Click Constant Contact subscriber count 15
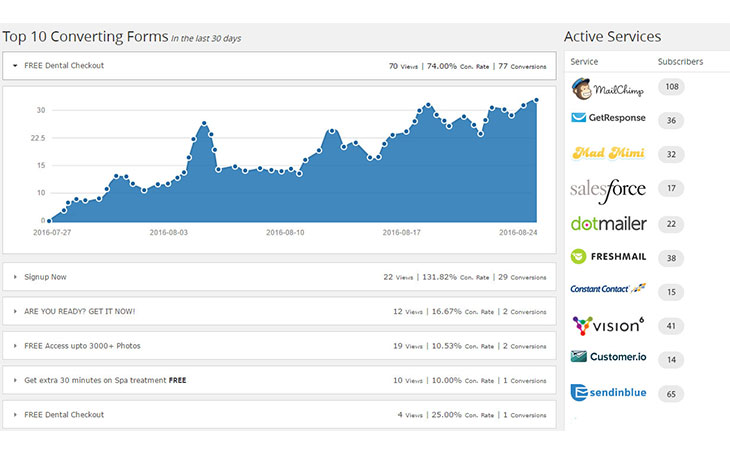This screenshot has height=457, width=730. click(x=671, y=292)
